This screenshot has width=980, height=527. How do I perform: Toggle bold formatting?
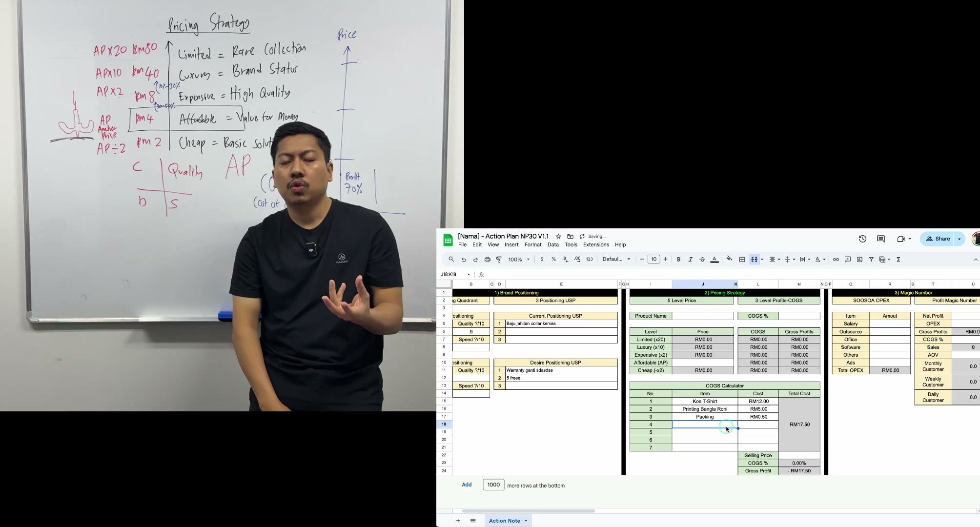click(x=678, y=260)
